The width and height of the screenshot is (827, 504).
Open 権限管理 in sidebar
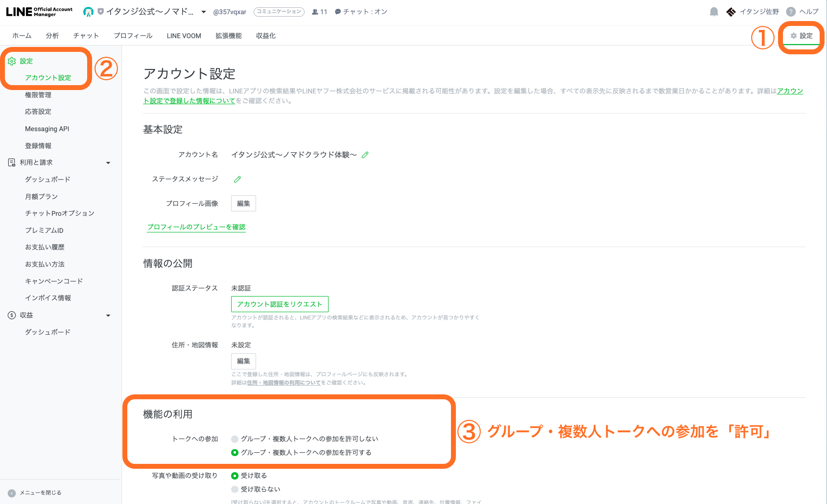[38, 95]
